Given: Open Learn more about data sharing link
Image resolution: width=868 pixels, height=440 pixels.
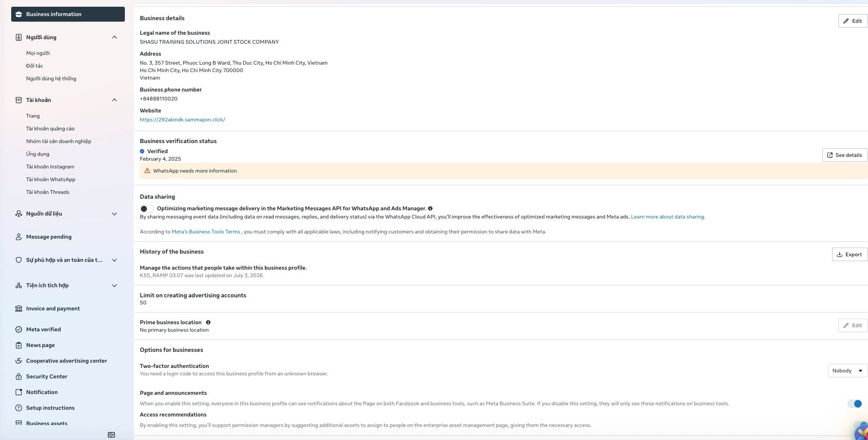Looking at the screenshot, I should pyautogui.click(x=668, y=217).
